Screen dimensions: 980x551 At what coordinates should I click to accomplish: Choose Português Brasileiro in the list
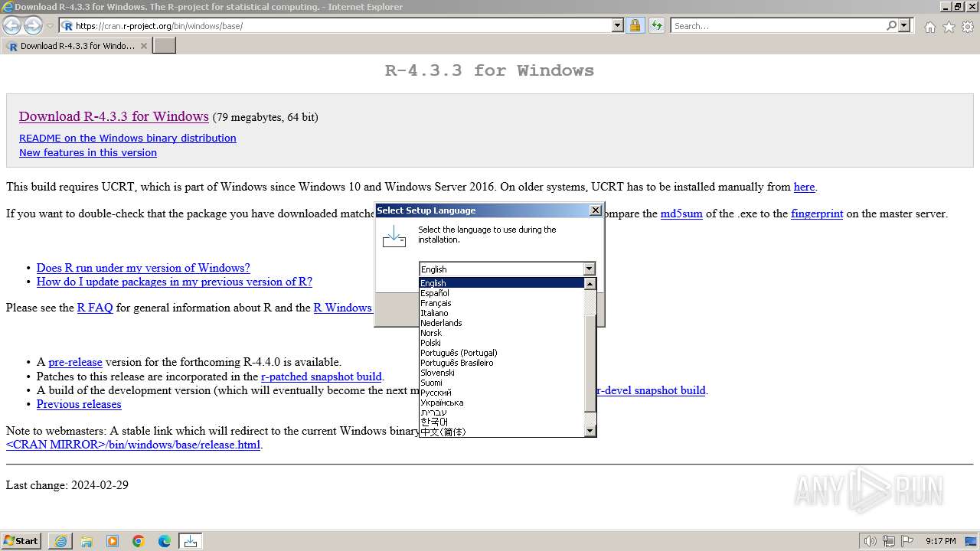[501, 363]
